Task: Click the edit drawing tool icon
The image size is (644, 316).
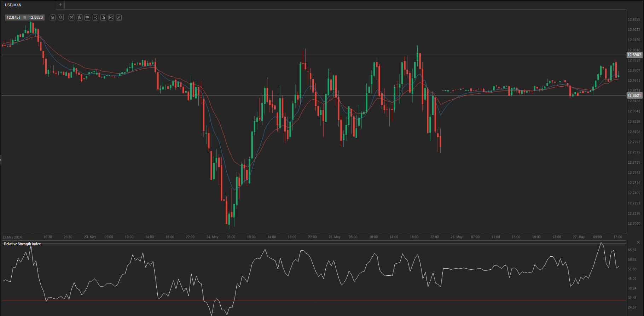Action: [x=111, y=17]
